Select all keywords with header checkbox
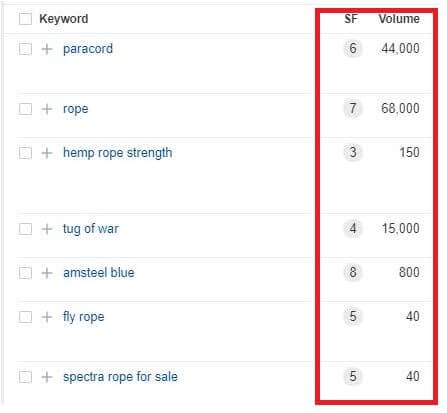Image resolution: width=447 pixels, height=413 pixels. tap(25, 19)
